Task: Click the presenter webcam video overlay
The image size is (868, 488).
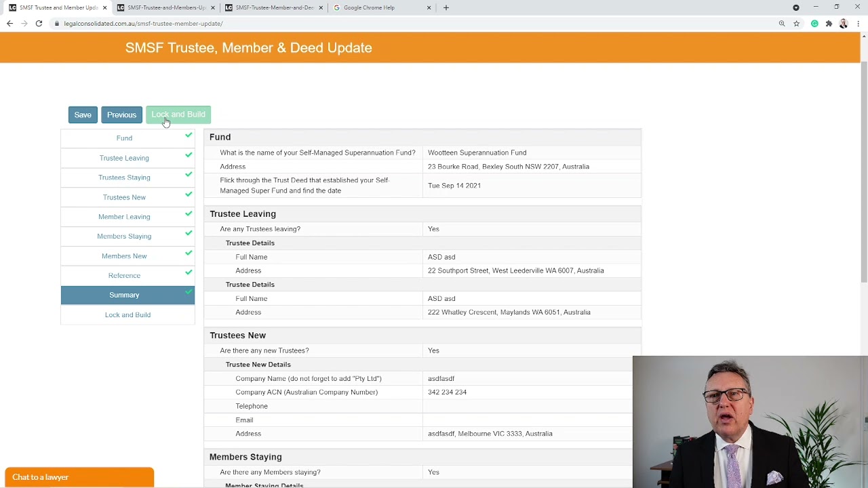Action: pyautogui.click(x=750, y=422)
